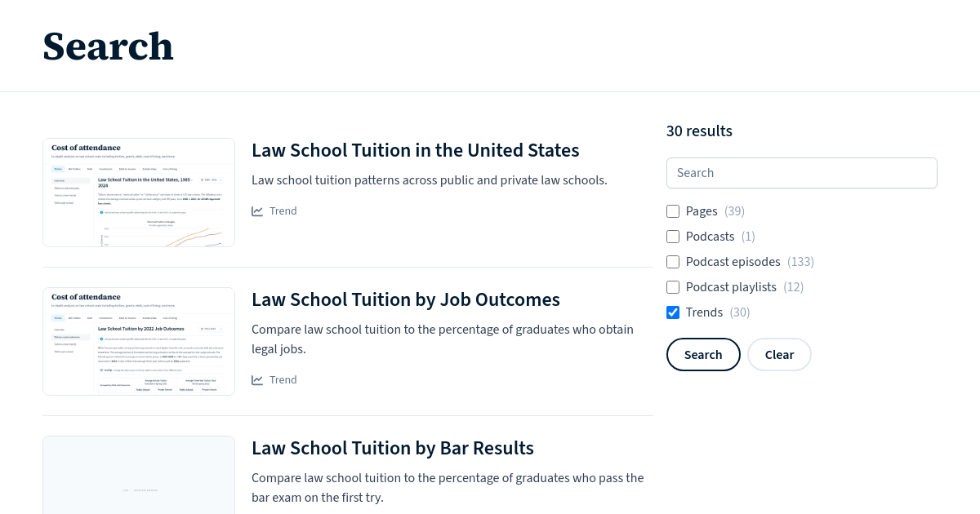This screenshot has height=514, width=980.
Task: Click the trend chart icon on the first result
Action: coord(258,210)
